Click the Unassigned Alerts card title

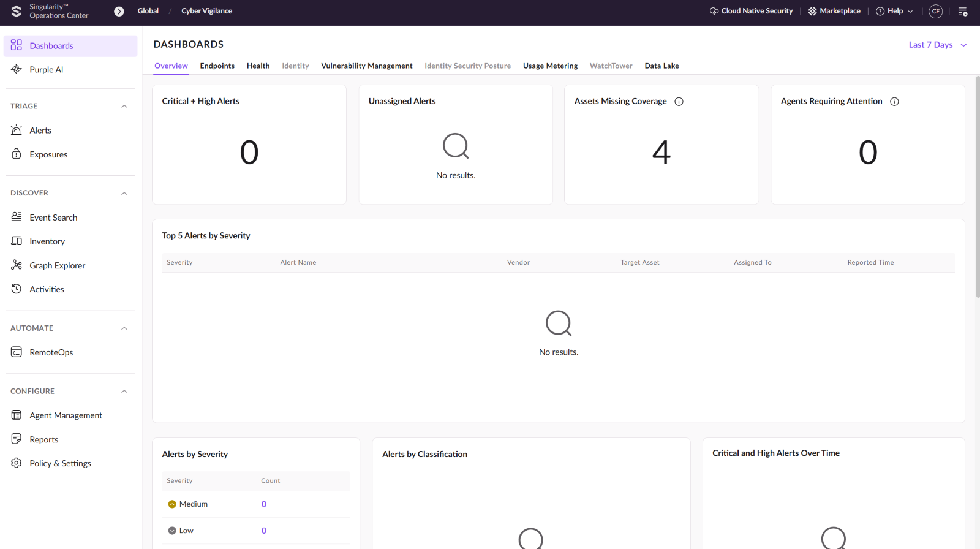click(402, 102)
